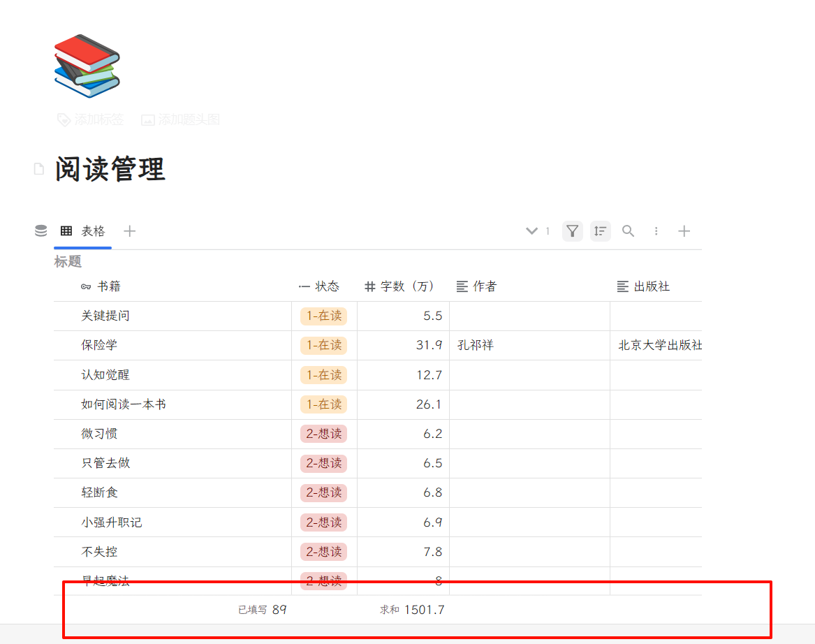Open the database source icon
815x644 pixels.
pos(41,230)
